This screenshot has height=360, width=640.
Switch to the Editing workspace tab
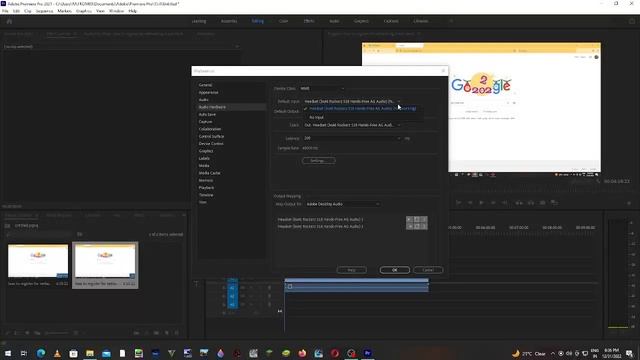pos(258,21)
